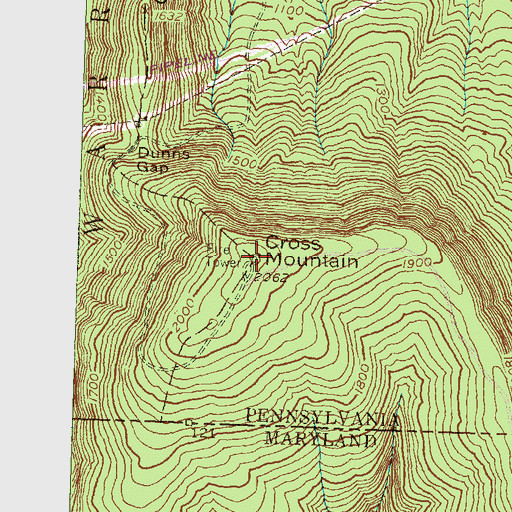Image resolution: width=512 pixels, height=512 pixels.
Task: Click the 1632 elevation label
Action: coord(169,17)
